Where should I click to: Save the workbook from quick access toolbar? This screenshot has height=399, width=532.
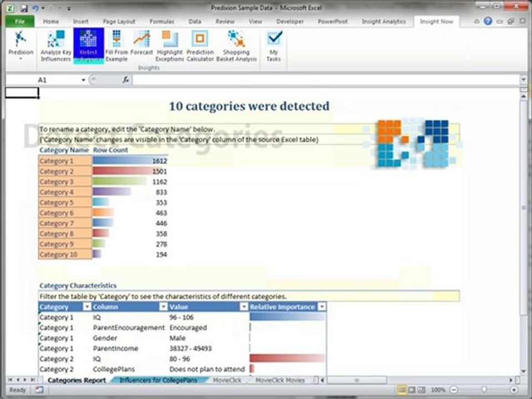[x=24, y=8]
